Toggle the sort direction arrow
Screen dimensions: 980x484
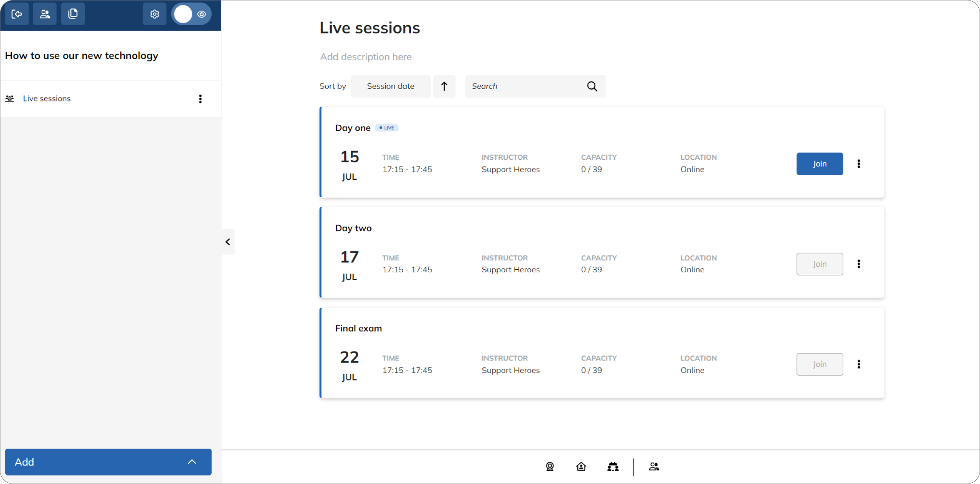tap(444, 86)
